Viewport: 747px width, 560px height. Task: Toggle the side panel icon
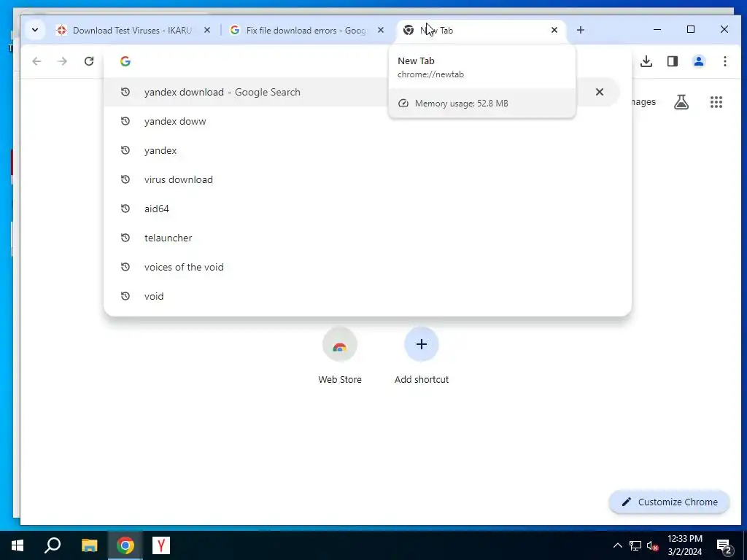672,61
